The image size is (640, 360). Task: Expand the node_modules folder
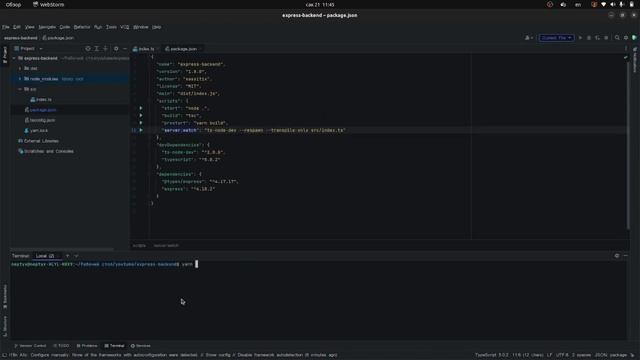(20, 79)
